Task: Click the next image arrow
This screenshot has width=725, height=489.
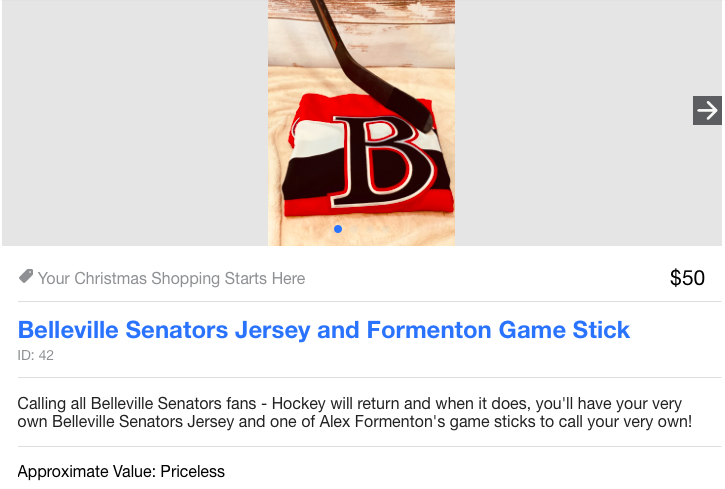Action: [707, 110]
